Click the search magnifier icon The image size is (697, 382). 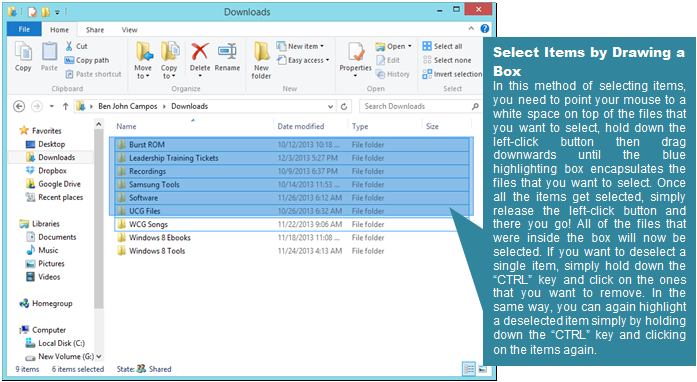pyautogui.click(x=475, y=106)
